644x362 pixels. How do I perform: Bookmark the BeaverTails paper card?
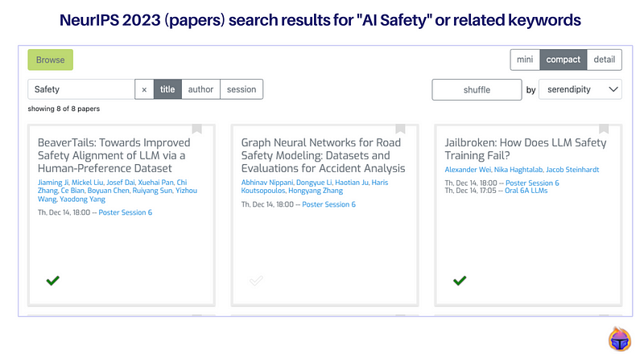(x=197, y=129)
